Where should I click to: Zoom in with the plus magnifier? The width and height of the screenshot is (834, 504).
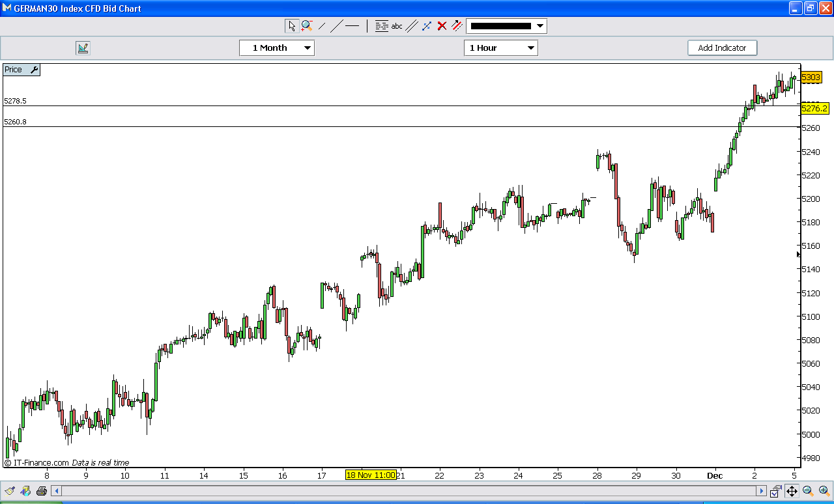pos(824,491)
